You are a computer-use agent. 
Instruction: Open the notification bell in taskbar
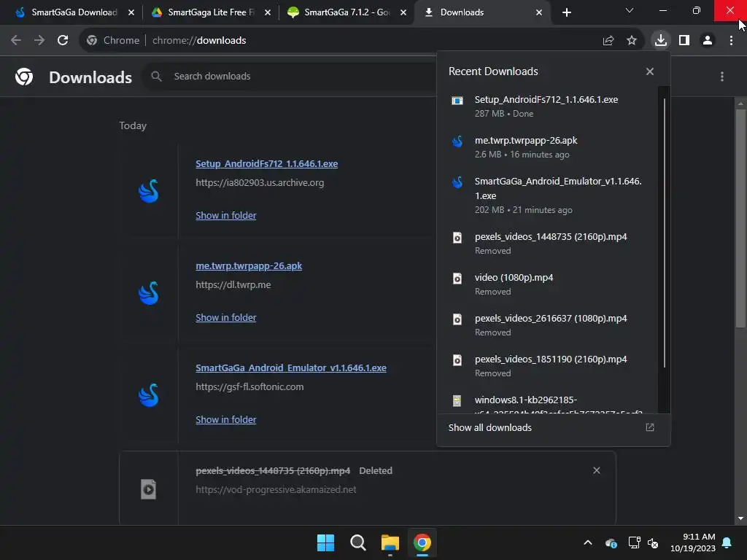click(727, 542)
